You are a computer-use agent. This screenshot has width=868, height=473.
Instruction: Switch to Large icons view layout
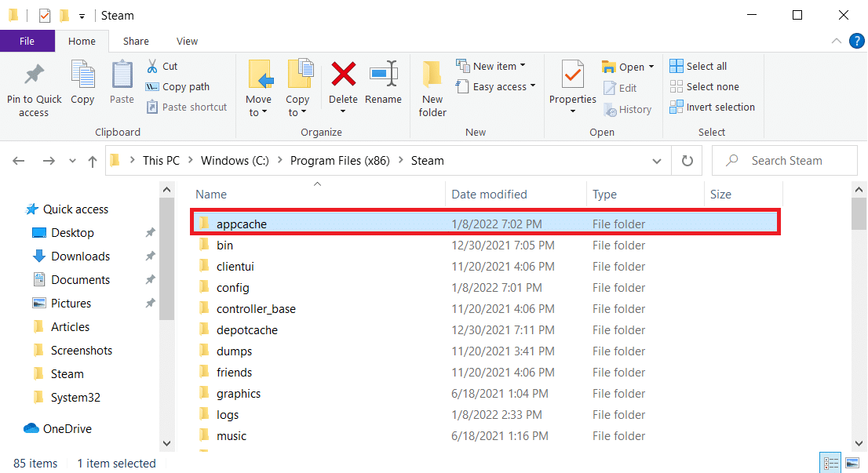click(852, 463)
